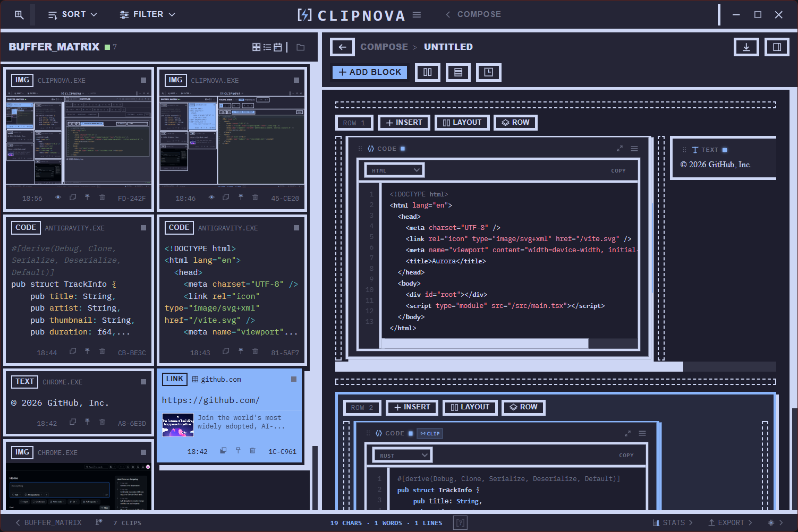The image size is (798, 532).
Task: Delete the FD-242F image clip
Action: pos(102,198)
